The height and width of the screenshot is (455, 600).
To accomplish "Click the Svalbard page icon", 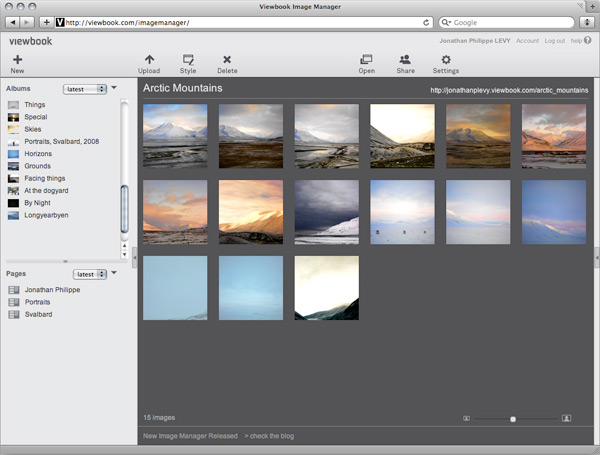I will click(x=14, y=315).
